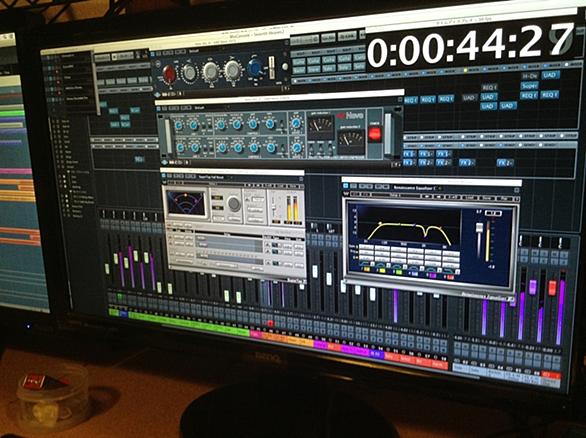Click the large round knob in the reverb plugin
Viewport: 586px width, 438px height.
click(x=234, y=204)
